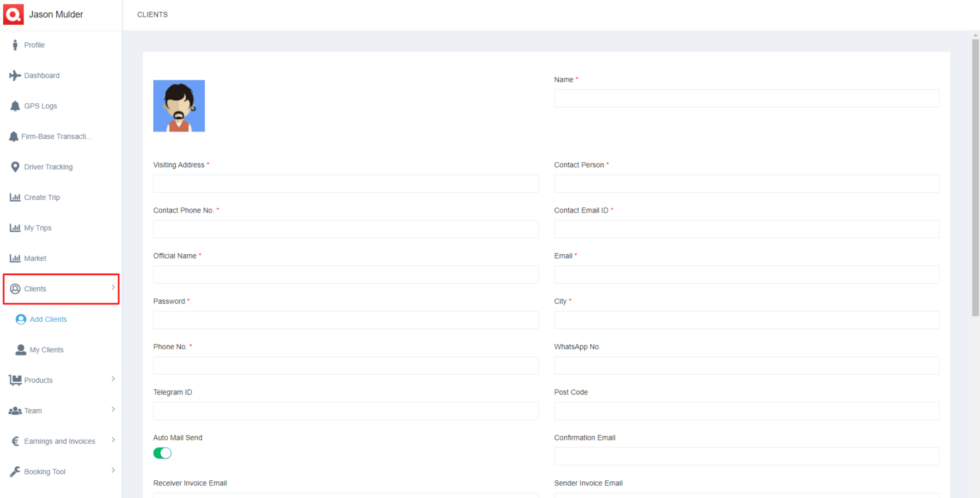Click the Market chart icon
Image resolution: width=980 pixels, height=498 pixels.
tap(14, 258)
